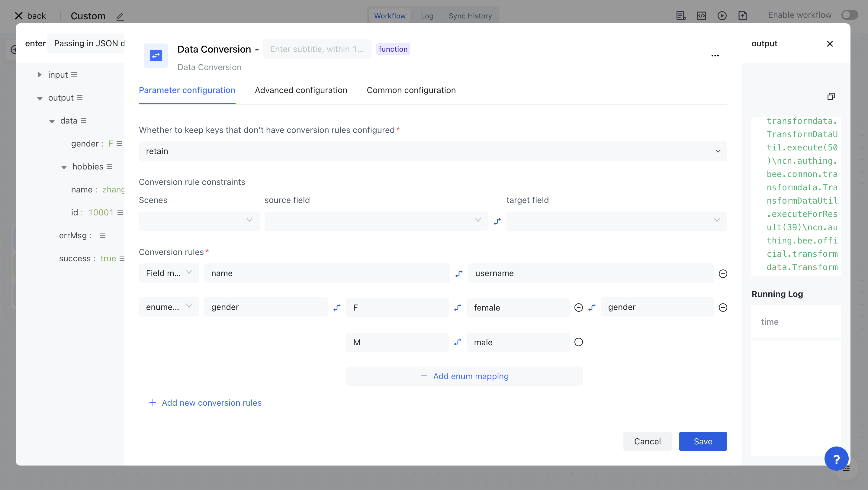The width and height of the screenshot is (868, 490).
Task: Click the run workflow play icon
Action: click(722, 16)
